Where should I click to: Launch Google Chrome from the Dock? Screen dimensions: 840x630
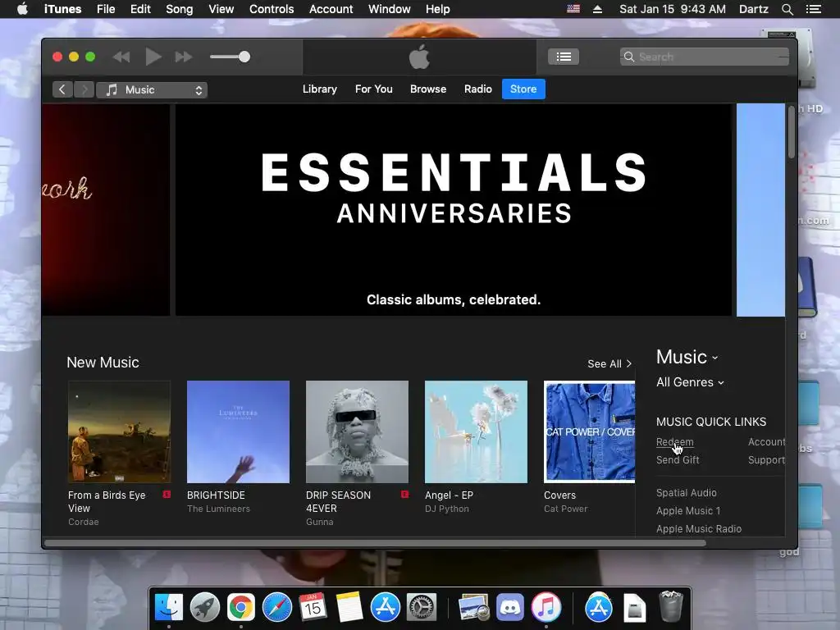coord(240,608)
